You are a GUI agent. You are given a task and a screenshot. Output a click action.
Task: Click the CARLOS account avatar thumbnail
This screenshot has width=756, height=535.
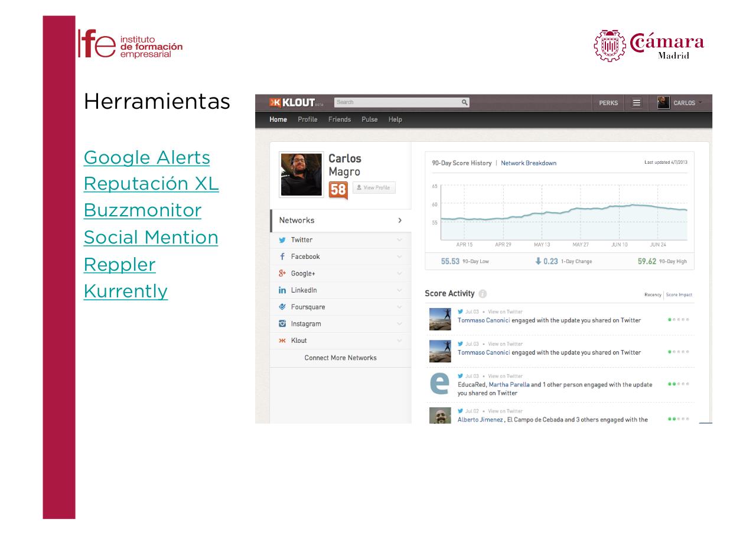(663, 103)
